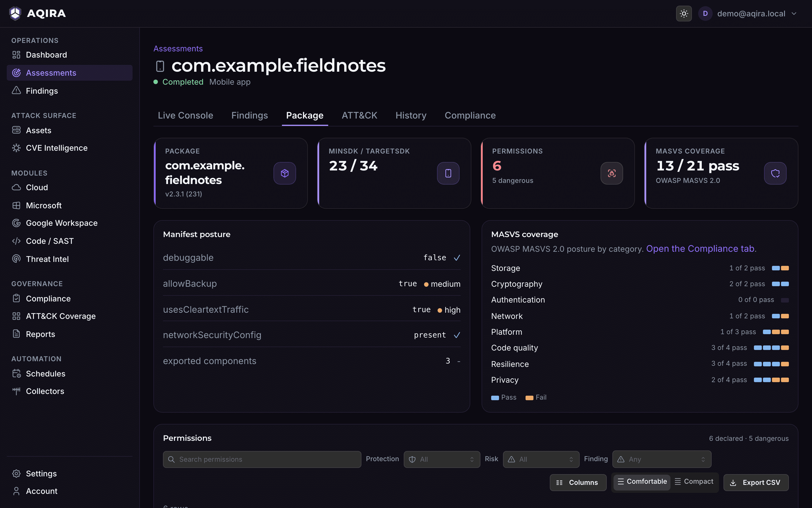Open the Assets sidebar item
Image resolution: width=812 pixels, height=508 pixels.
(69, 130)
